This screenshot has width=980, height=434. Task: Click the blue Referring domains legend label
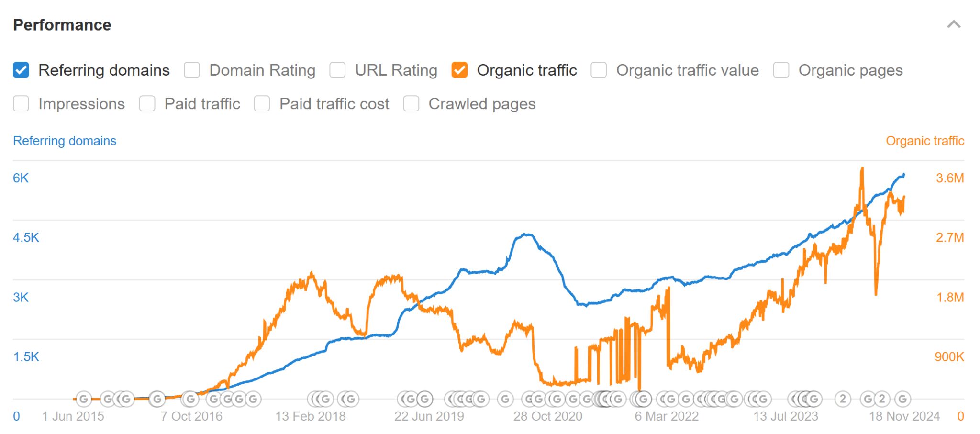click(64, 140)
